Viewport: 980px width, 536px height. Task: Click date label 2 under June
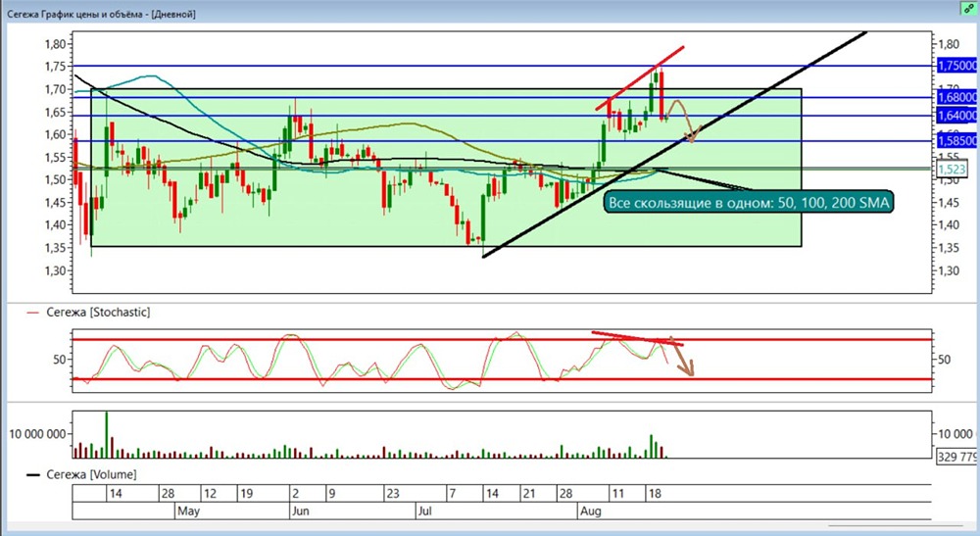tap(296, 494)
